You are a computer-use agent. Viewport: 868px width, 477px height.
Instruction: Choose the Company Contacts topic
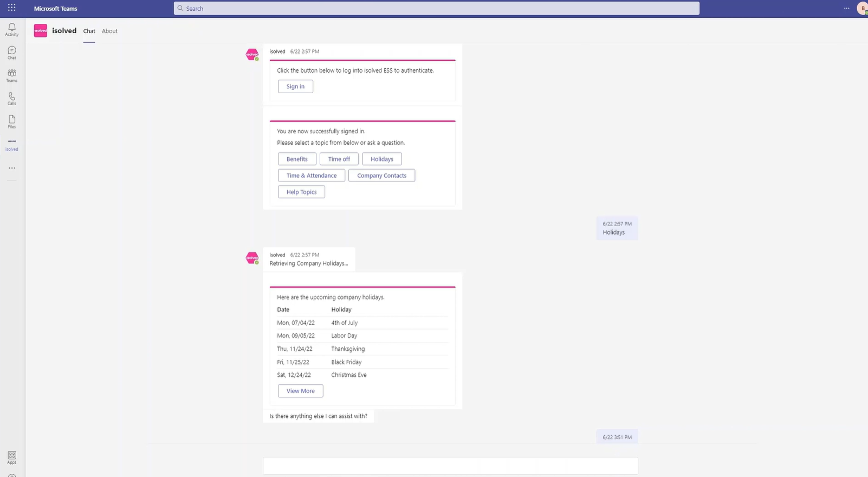[x=381, y=175]
